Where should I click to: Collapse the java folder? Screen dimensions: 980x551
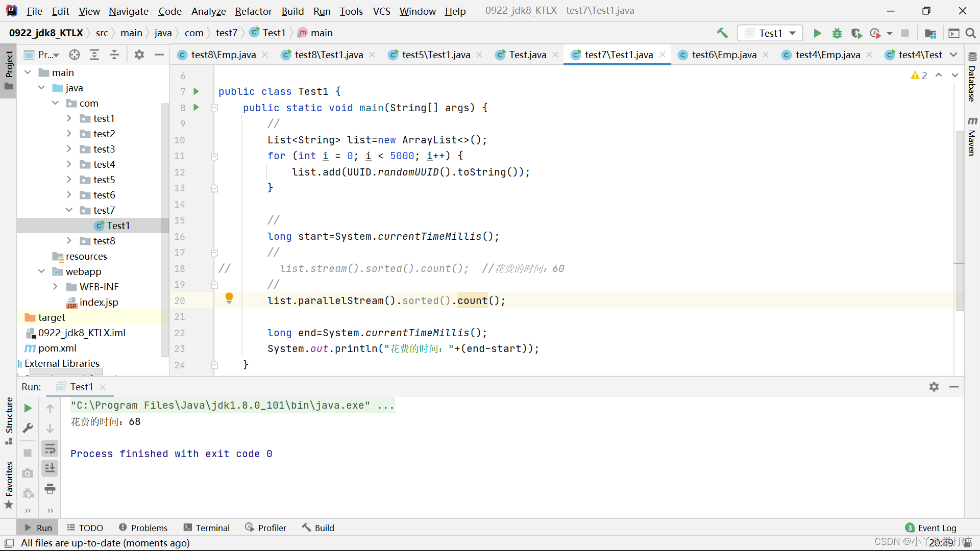[x=42, y=88]
